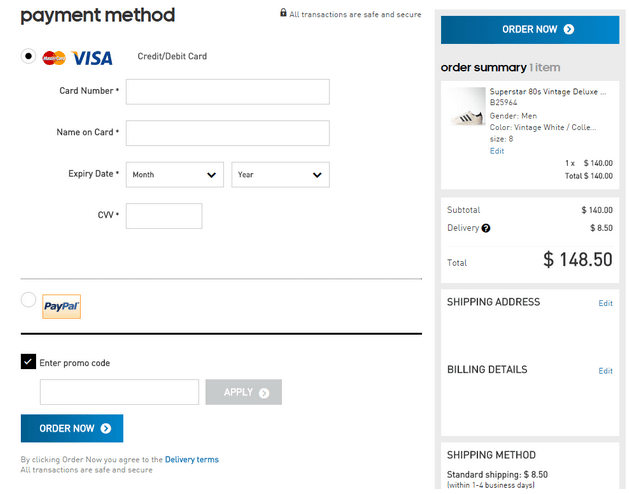This screenshot has height=494, width=629.
Task: Open the Delivery terms link
Action: pyautogui.click(x=192, y=460)
